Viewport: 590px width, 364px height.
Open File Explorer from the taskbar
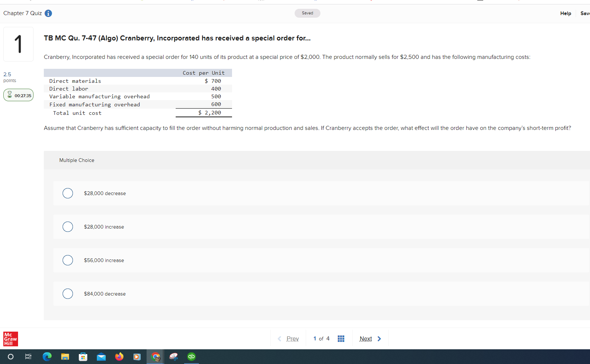(x=65, y=356)
